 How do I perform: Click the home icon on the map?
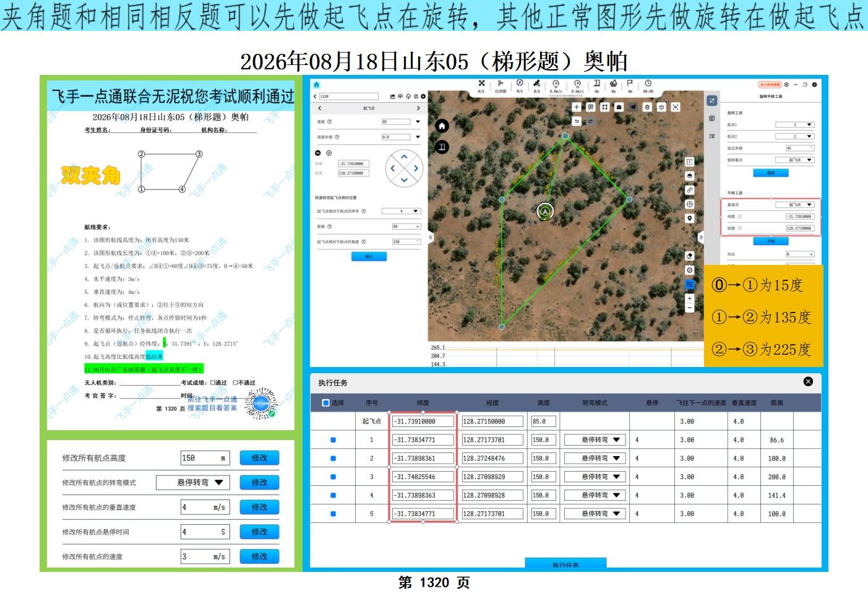click(x=442, y=126)
